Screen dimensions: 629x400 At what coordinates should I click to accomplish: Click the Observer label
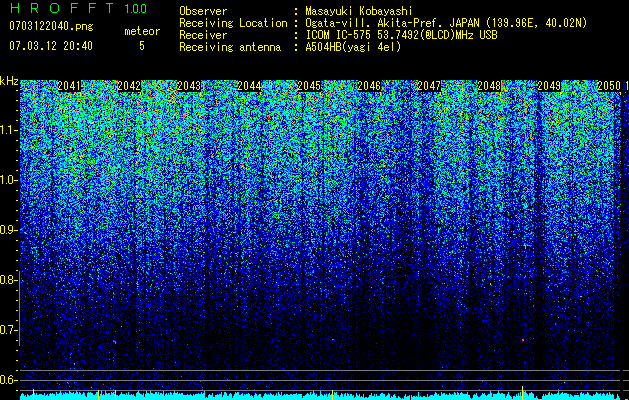pyautogui.click(x=203, y=11)
